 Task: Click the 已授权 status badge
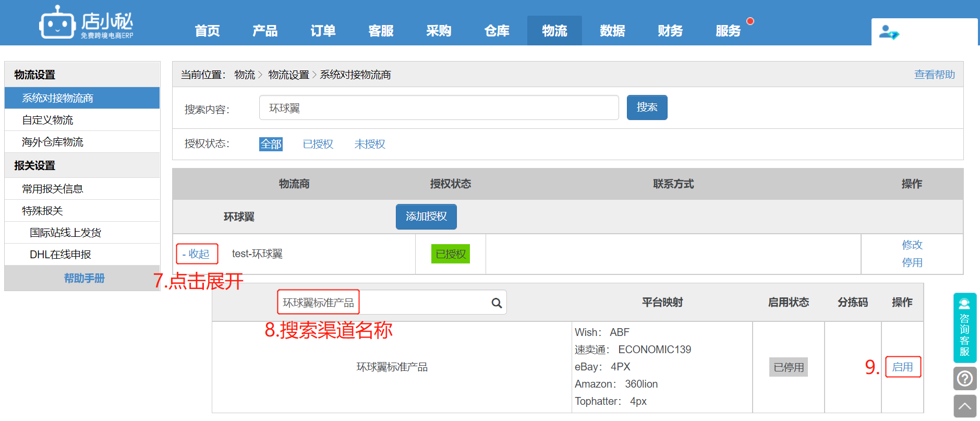pos(451,254)
